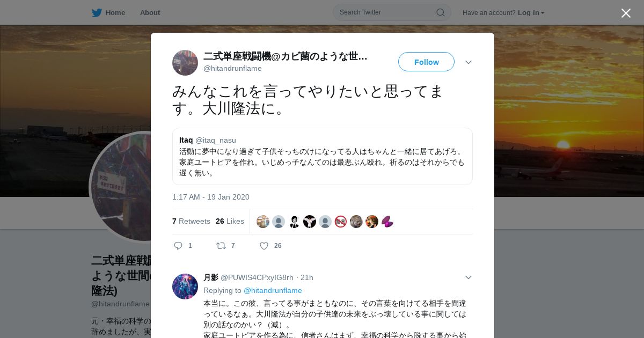Open the tweet author's profile avatar
The height and width of the screenshot is (338, 644).
(x=185, y=63)
